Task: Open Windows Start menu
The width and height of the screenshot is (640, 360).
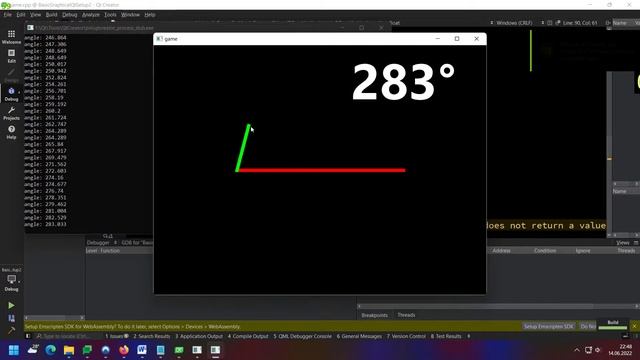Action: (13, 350)
